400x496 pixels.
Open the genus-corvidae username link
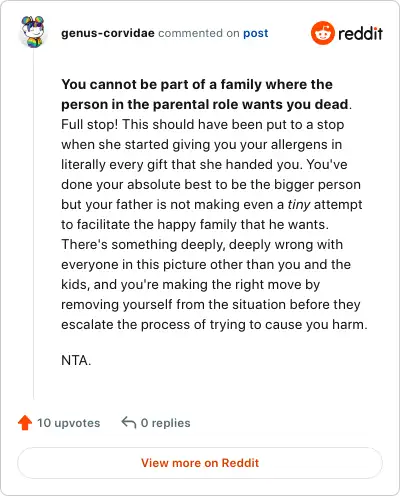click(x=108, y=33)
